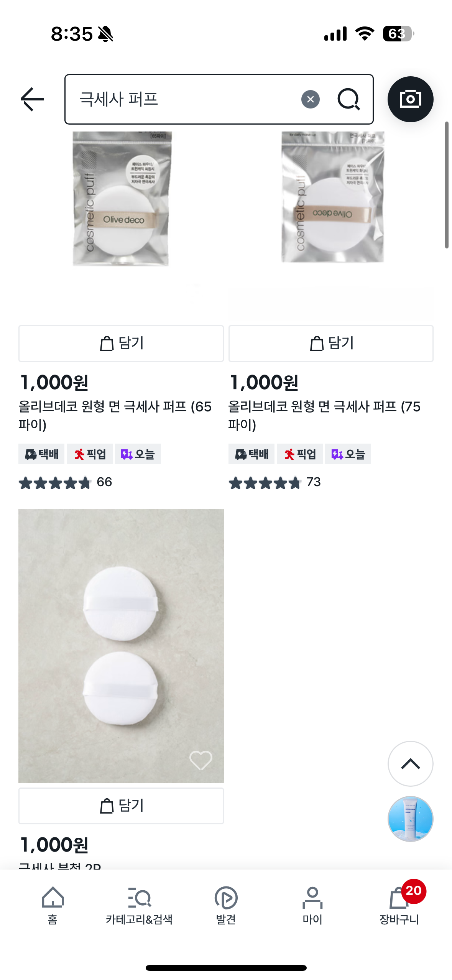This screenshot has height=980, width=452.
Task: Add the two-puff item with 담기
Action: point(121,806)
